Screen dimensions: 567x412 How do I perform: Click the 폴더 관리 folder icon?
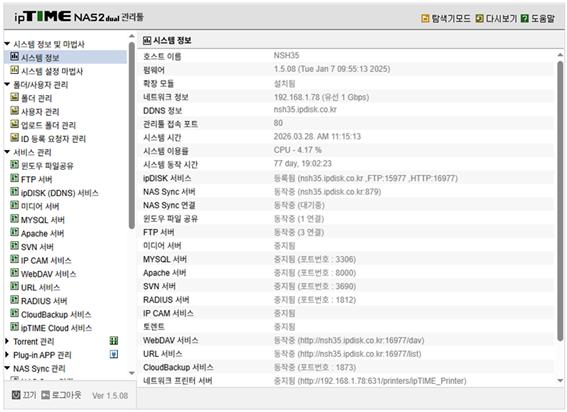(x=14, y=97)
